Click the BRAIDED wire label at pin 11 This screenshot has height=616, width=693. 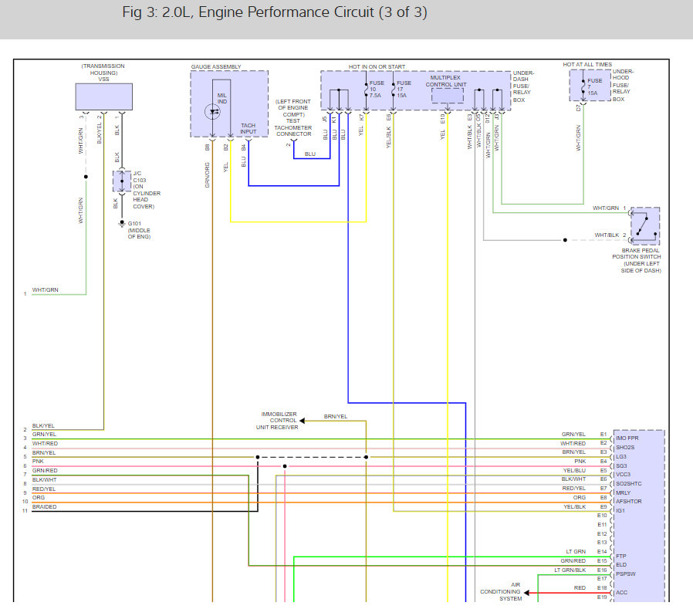point(44,507)
